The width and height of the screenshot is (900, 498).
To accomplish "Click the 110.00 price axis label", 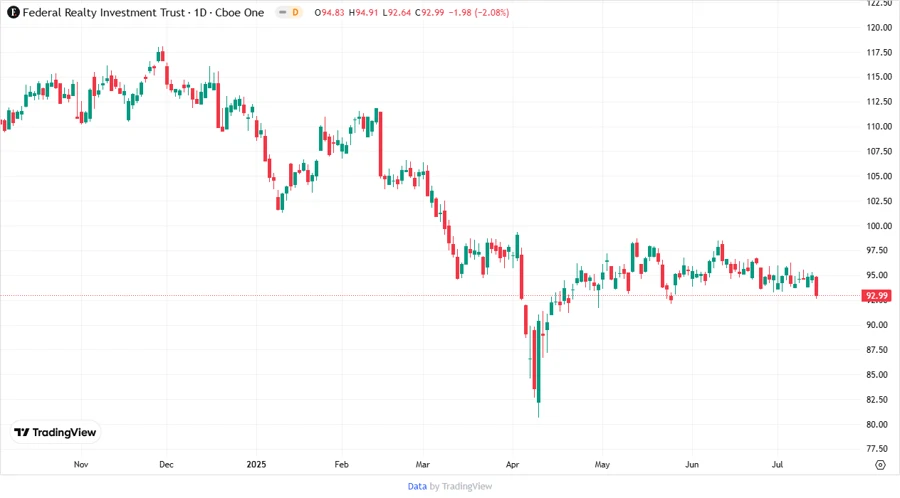I will coord(879,127).
